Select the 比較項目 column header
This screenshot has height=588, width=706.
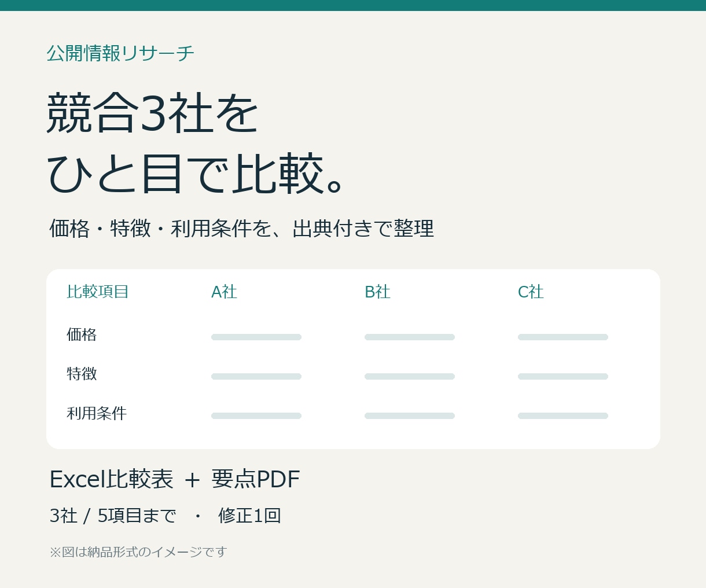coord(97,292)
